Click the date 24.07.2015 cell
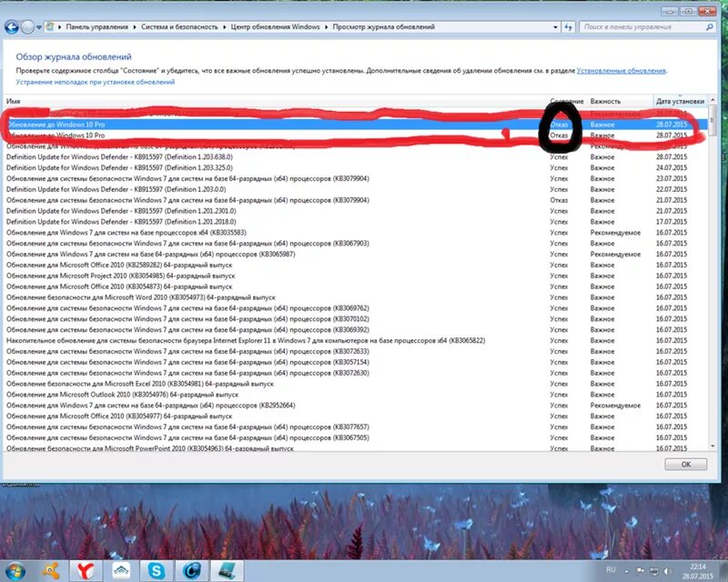 672,167
